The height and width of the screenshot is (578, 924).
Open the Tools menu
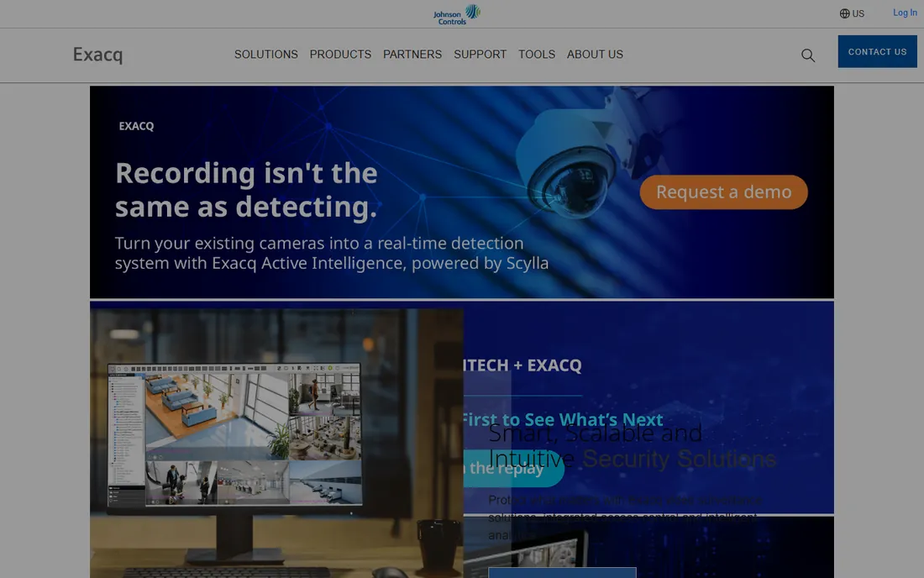point(537,55)
